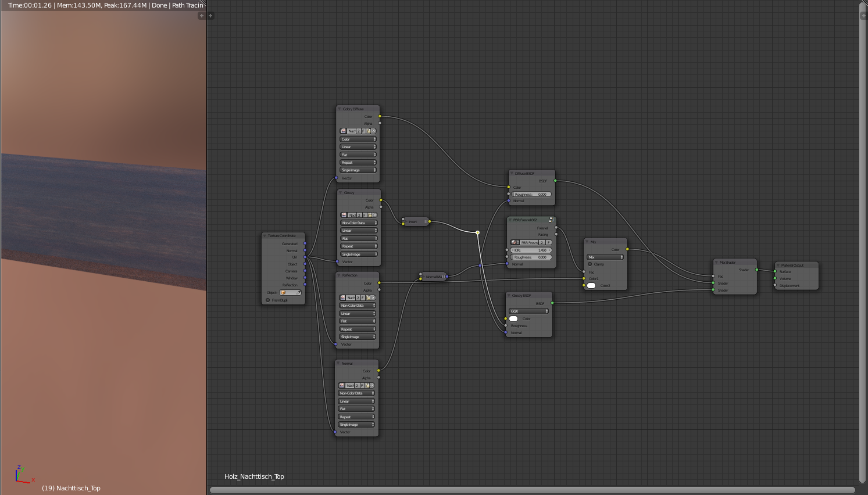Click Fac input socket on Mix Shader

[713, 276]
